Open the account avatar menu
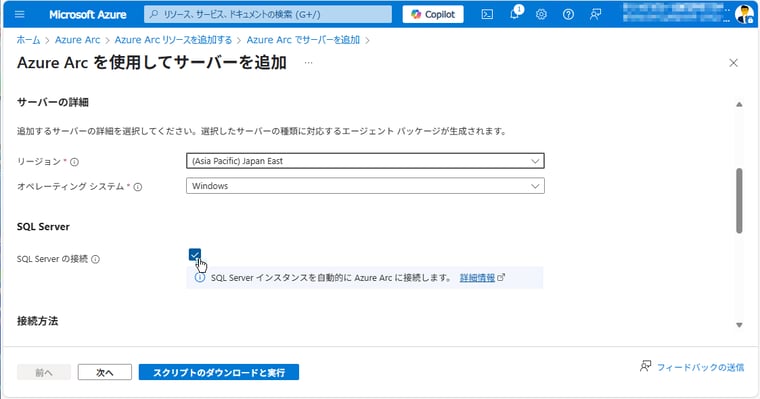This screenshot has width=760, height=399. (x=744, y=15)
